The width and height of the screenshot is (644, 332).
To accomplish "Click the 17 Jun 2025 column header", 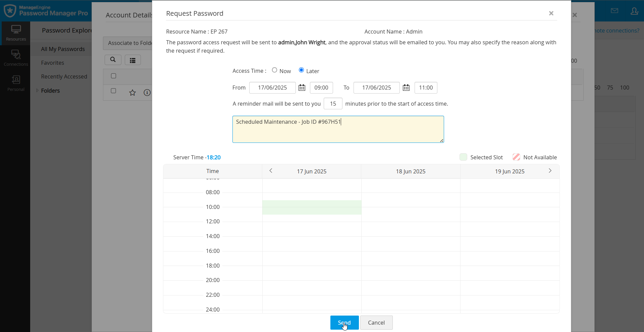I will coord(312,171).
